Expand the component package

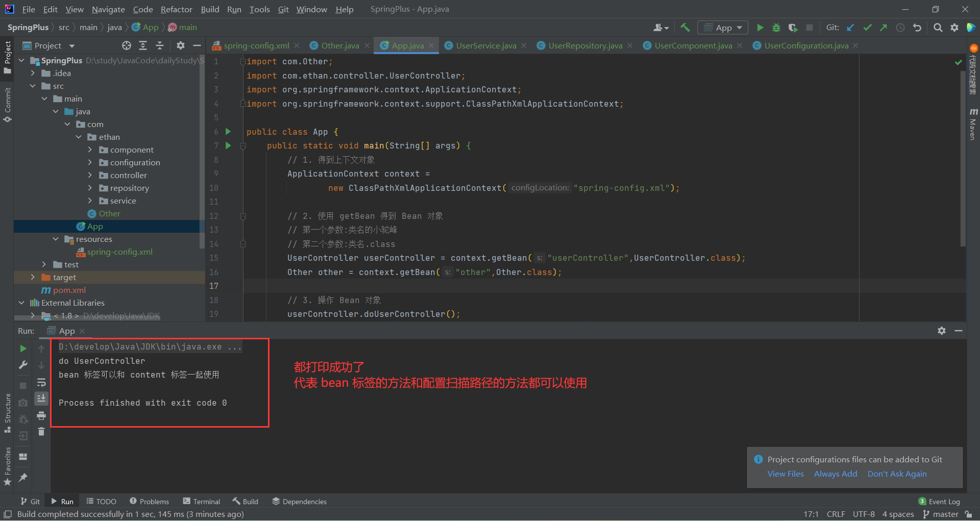tap(90, 150)
